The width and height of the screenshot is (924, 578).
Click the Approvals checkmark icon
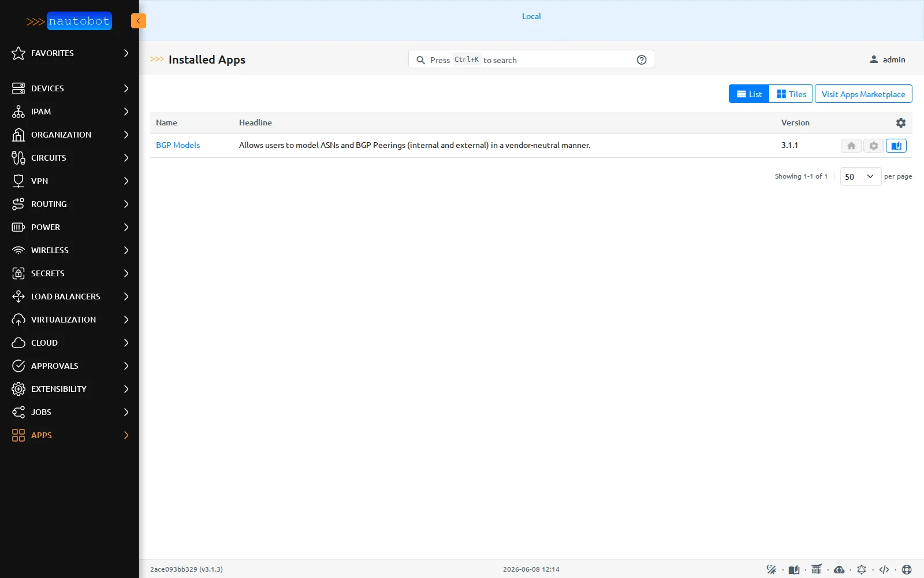(x=18, y=366)
